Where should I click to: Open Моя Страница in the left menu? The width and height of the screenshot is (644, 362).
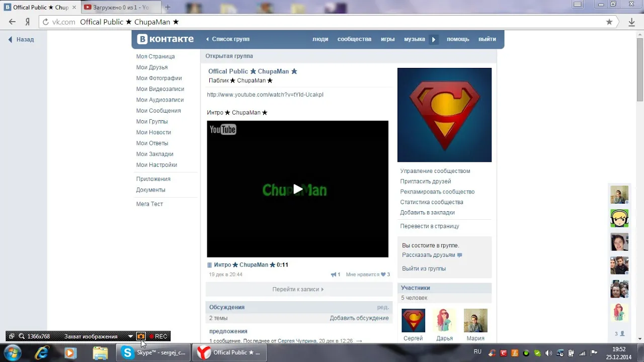pos(155,56)
